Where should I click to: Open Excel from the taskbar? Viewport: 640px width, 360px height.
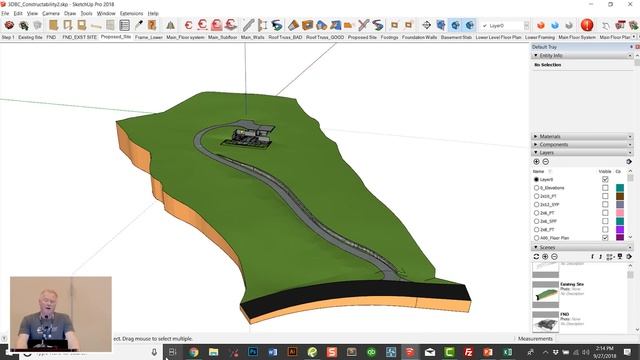507,351
